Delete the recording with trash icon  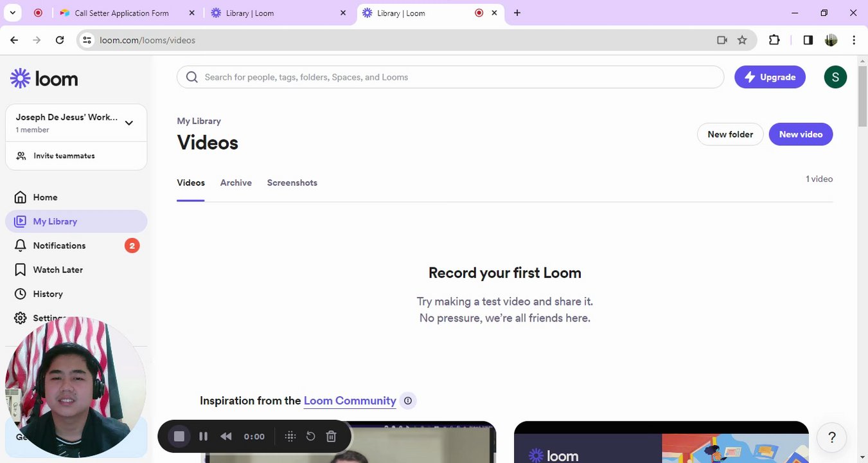[332, 437]
